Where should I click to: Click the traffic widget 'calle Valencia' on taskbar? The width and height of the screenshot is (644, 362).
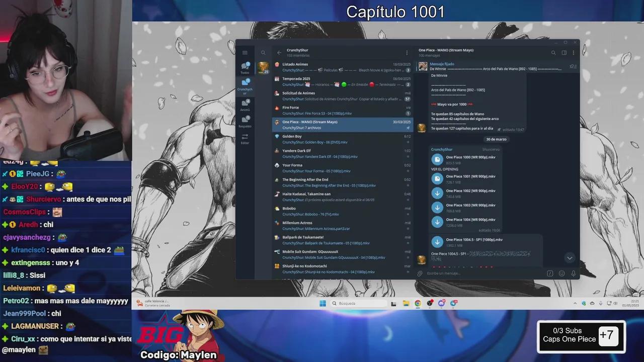154,303
